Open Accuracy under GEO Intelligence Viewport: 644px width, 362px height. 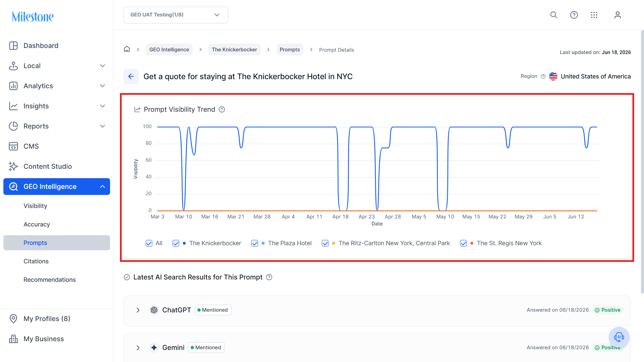(37, 224)
